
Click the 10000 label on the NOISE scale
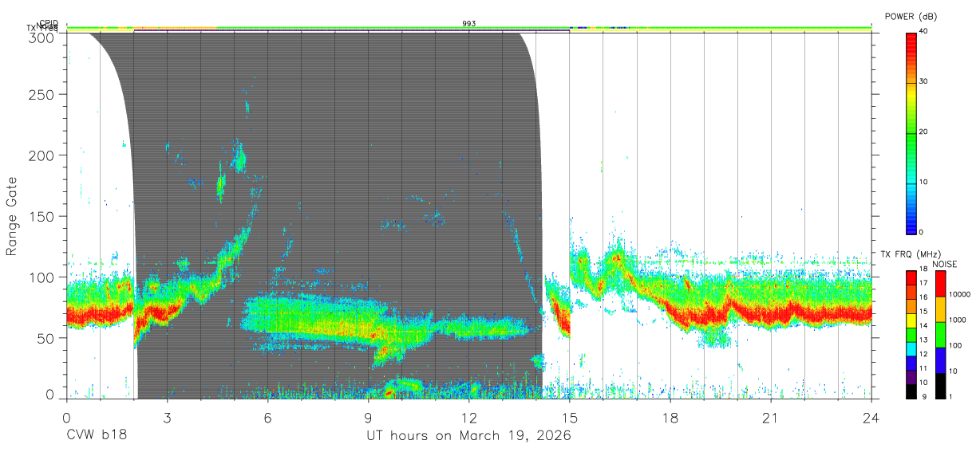tap(959, 294)
